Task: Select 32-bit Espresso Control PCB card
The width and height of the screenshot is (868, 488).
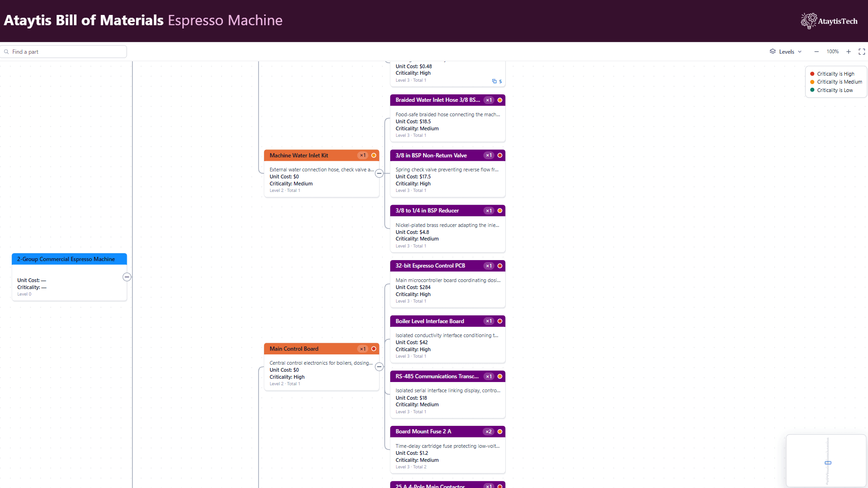Action: click(447, 284)
